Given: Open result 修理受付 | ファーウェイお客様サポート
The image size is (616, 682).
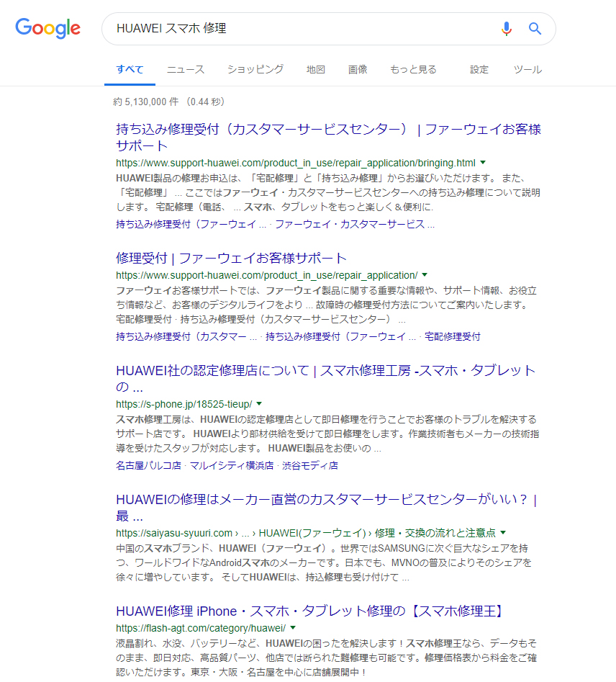Looking at the screenshot, I should tap(231, 258).
